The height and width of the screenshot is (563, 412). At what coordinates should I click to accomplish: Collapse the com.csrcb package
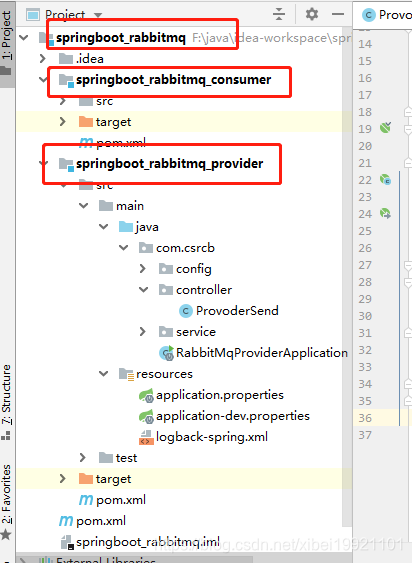pos(124,248)
